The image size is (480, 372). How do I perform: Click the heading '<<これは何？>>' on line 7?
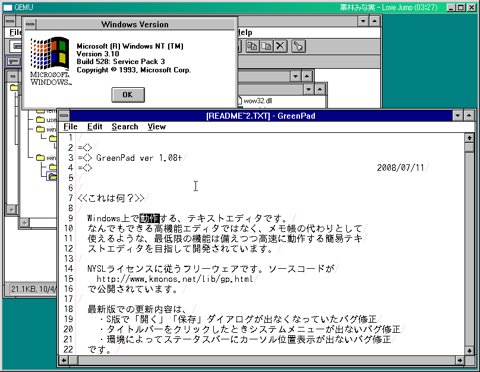(x=111, y=198)
